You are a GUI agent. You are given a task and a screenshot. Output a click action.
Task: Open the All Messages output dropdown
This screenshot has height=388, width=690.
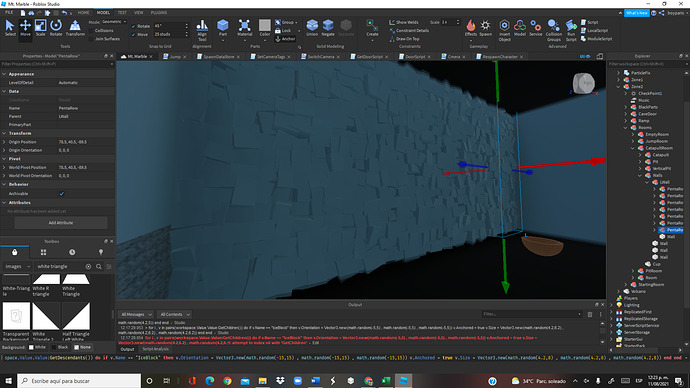(x=136, y=314)
